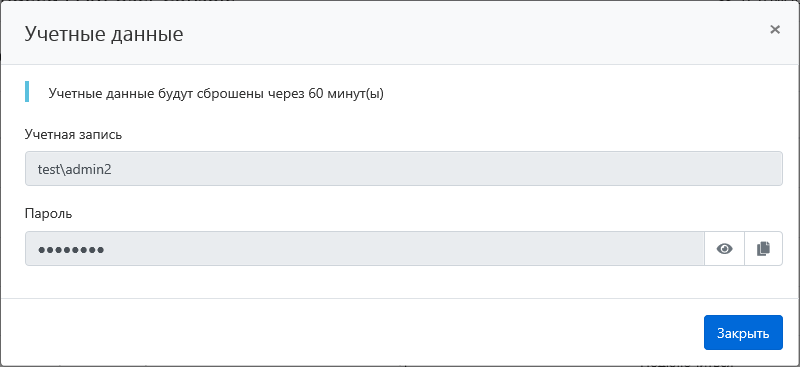Reveal password characters using the eye button
The image size is (800, 367).
(724, 249)
